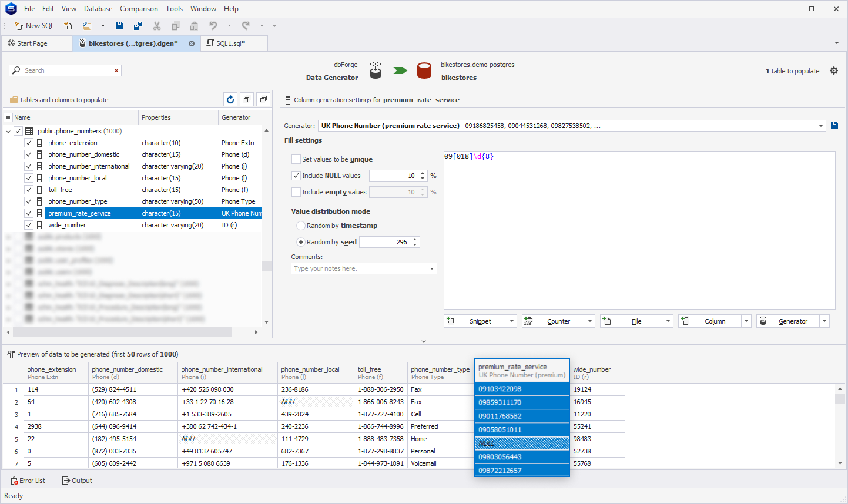
Task: Open the Tools menu
Action: pyautogui.click(x=174, y=9)
